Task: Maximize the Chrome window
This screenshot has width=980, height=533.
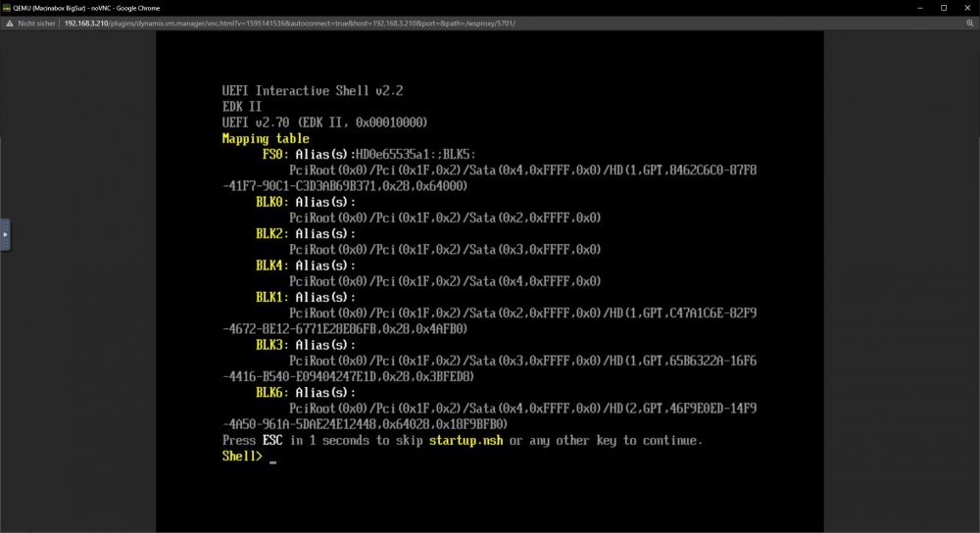Action: (x=944, y=8)
